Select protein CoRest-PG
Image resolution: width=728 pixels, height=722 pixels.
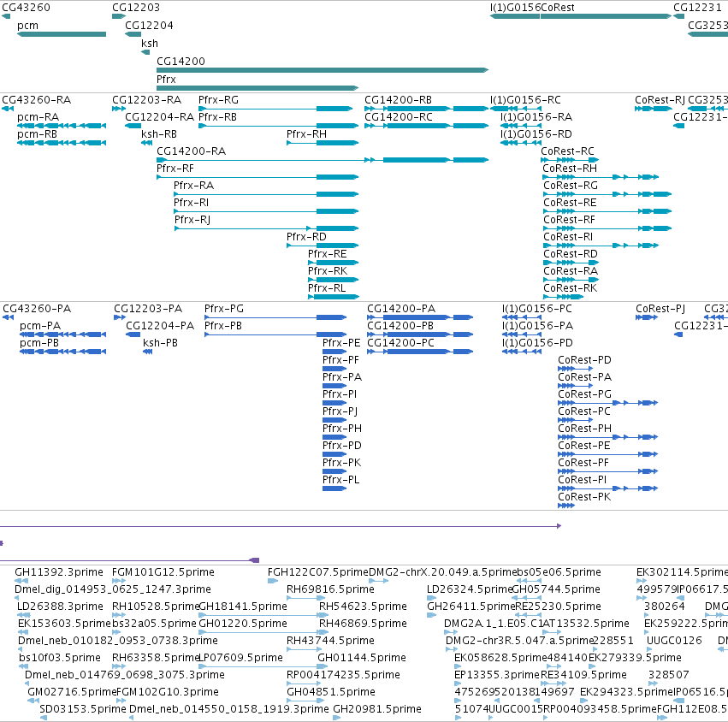tap(608, 403)
